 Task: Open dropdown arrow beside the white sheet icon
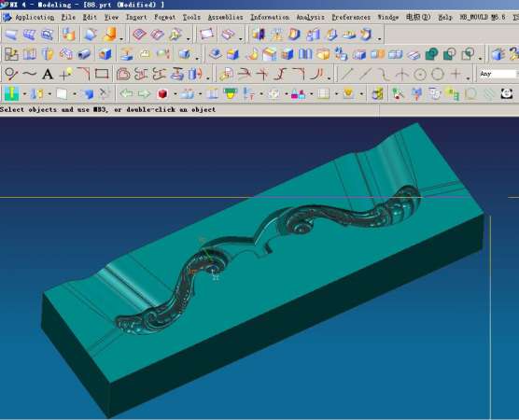click(74, 94)
